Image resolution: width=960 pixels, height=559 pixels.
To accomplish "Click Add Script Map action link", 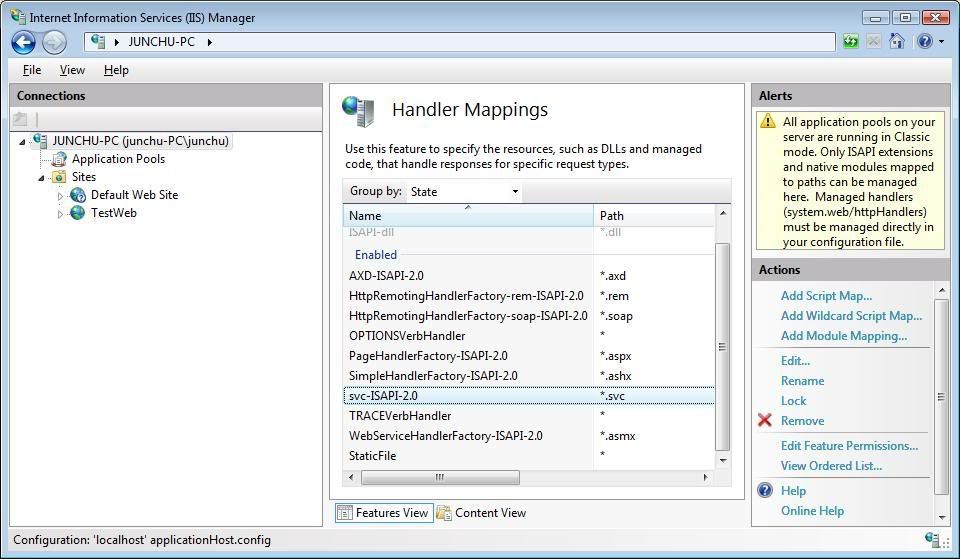I will coord(827,296).
